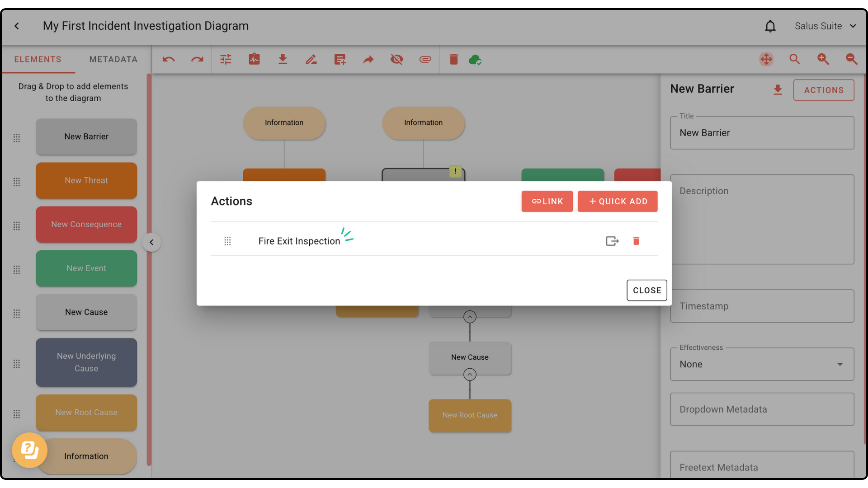The image size is (868, 488).
Task: Close the Actions dialog
Action: [x=646, y=290]
